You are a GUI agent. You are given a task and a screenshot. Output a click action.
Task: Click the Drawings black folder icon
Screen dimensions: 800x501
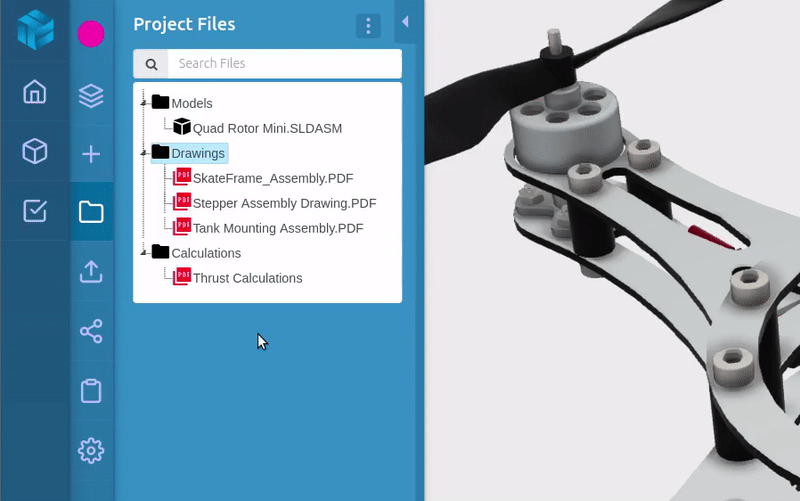click(160, 152)
